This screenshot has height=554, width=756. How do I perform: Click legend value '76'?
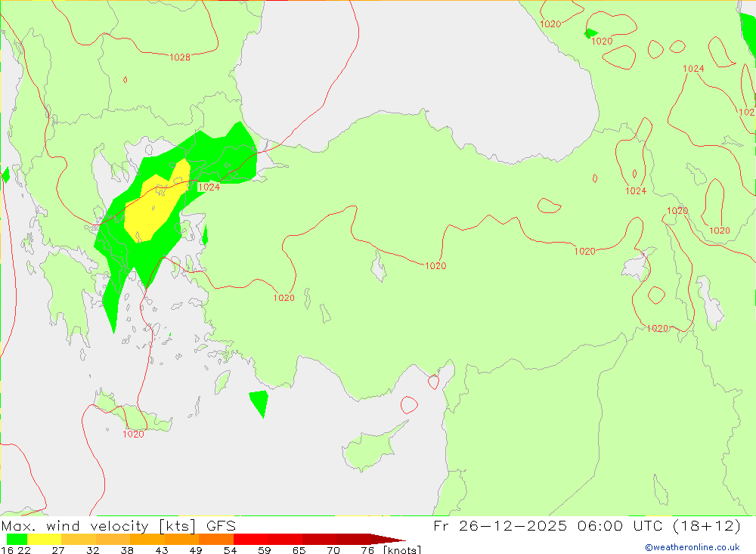(x=367, y=550)
